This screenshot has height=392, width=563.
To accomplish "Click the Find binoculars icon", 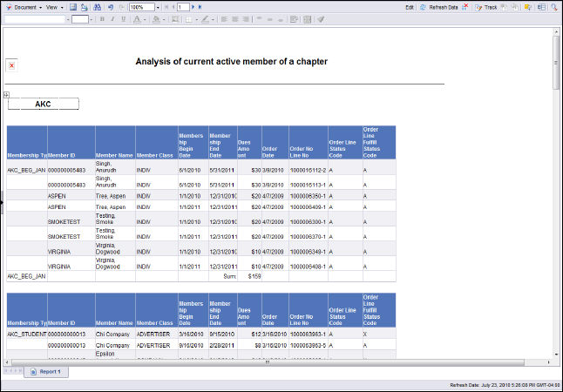I will pos(97,6).
